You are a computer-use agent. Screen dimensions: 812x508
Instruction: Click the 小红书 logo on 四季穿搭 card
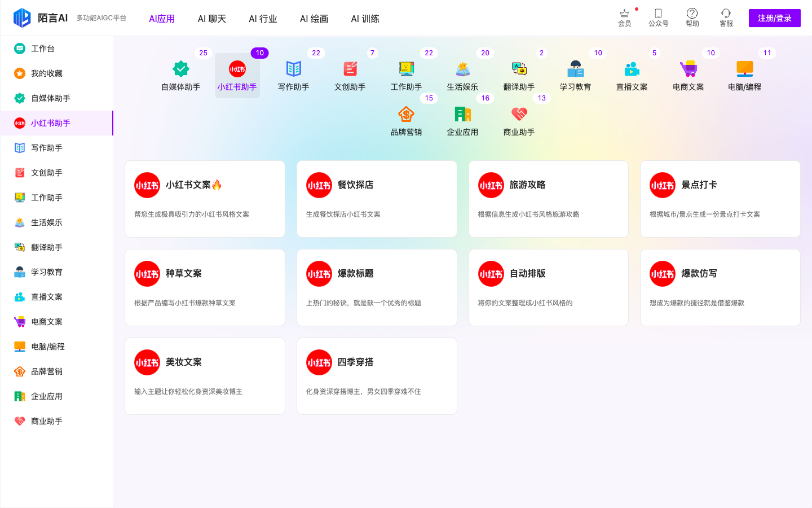pyautogui.click(x=319, y=362)
